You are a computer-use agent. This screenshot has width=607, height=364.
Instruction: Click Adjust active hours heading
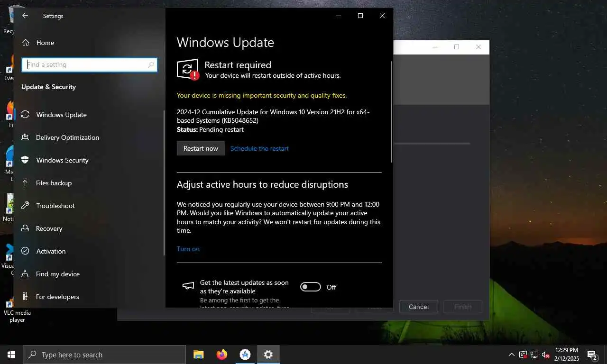point(262,184)
